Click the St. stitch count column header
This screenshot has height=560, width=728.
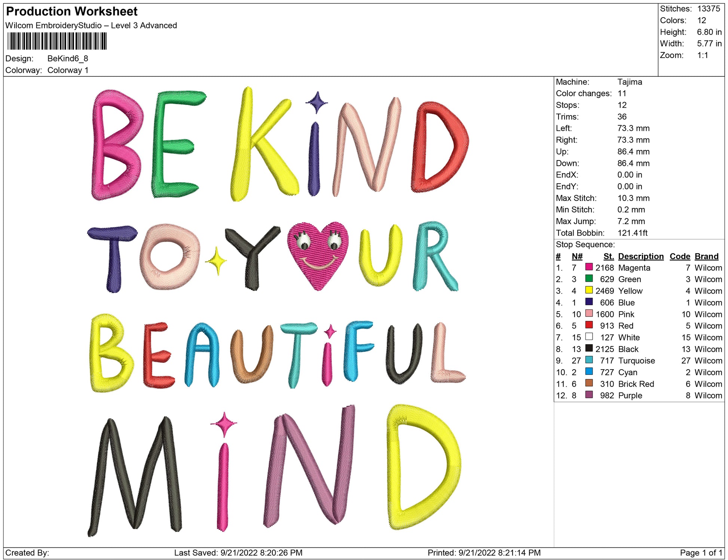tap(608, 256)
